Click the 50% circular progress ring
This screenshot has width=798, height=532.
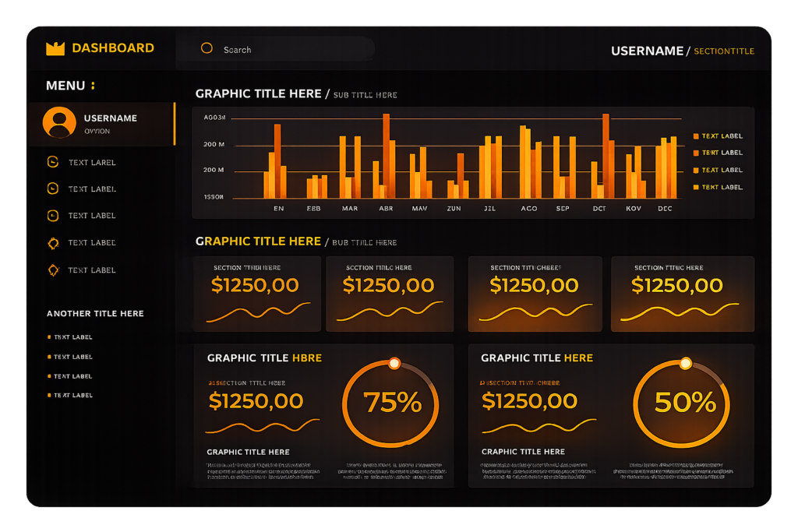pos(682,403)
